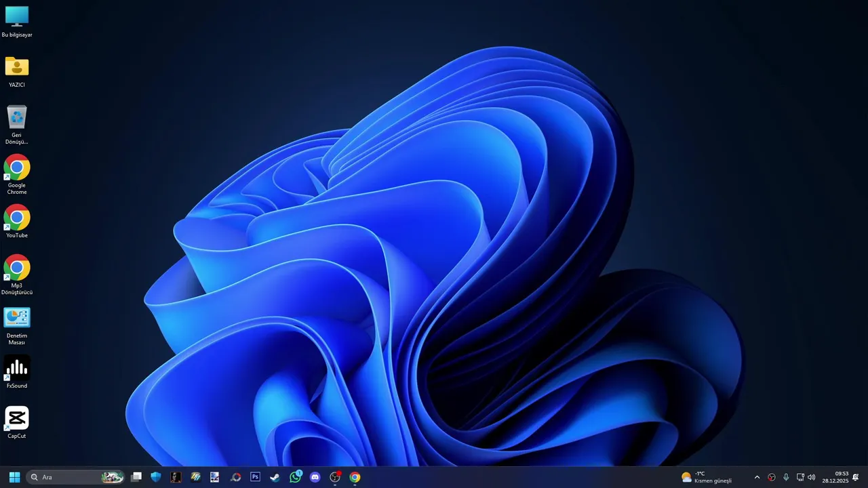
Task: Open the blue shield security app in taskbar
Action: [x=156, y=477]
